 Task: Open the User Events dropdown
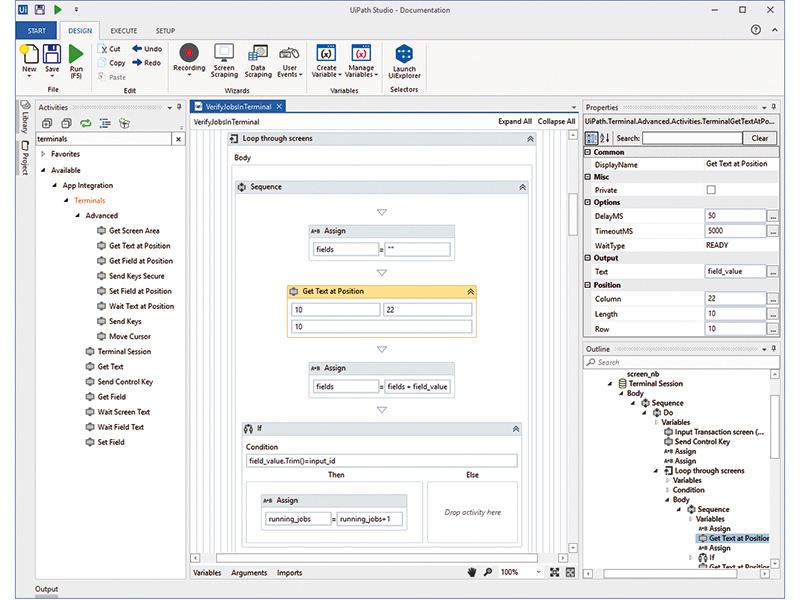(x=289, y=61)
